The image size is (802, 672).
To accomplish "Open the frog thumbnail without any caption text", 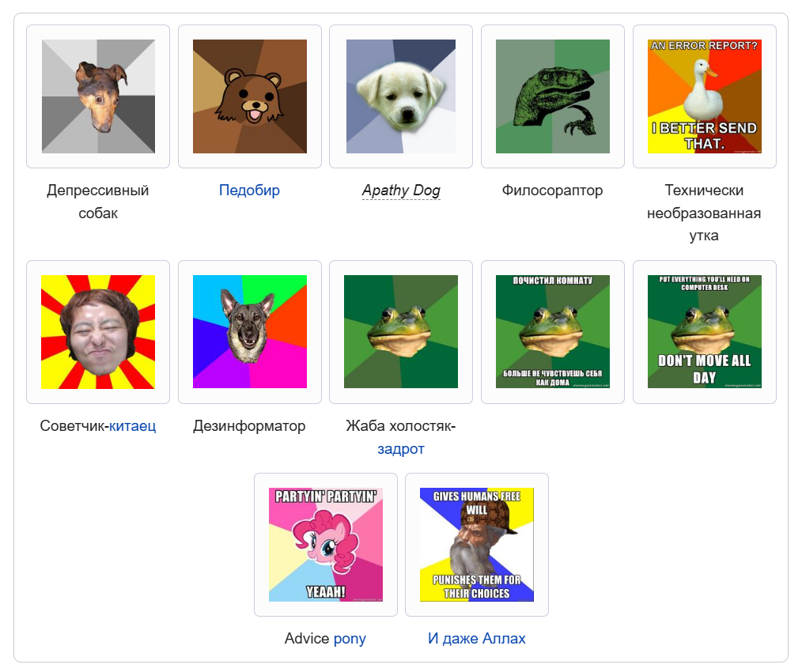I will click(401, 332).
